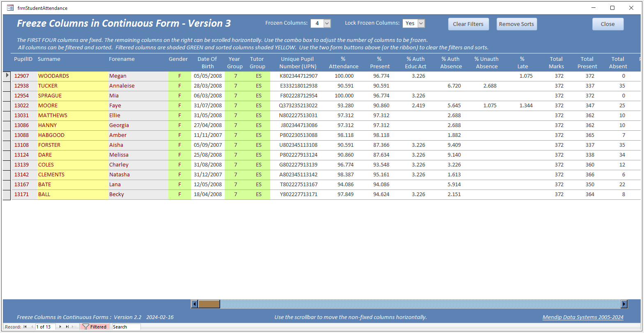Select PupilID cell 13167

point(24,184)
